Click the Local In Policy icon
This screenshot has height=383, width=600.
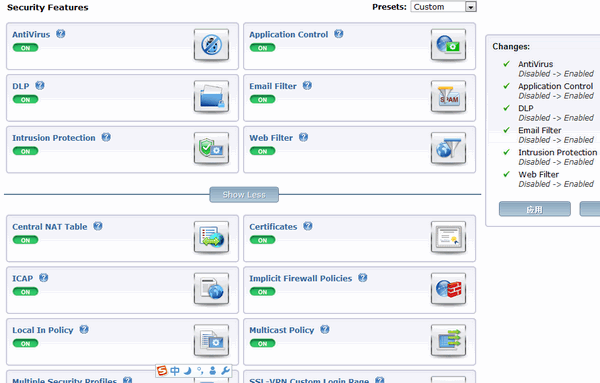point(211,341)
